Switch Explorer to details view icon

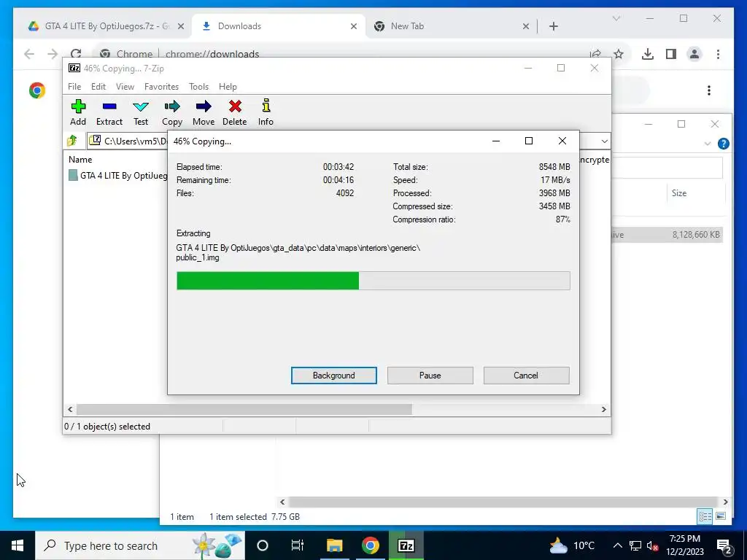(x=705, y=516)
